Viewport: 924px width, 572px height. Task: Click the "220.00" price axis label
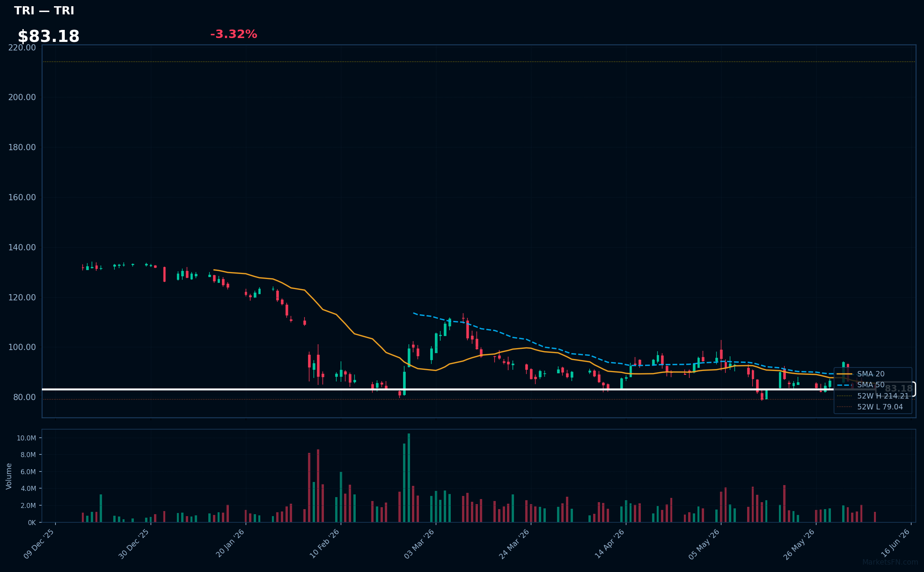point(22,47)
